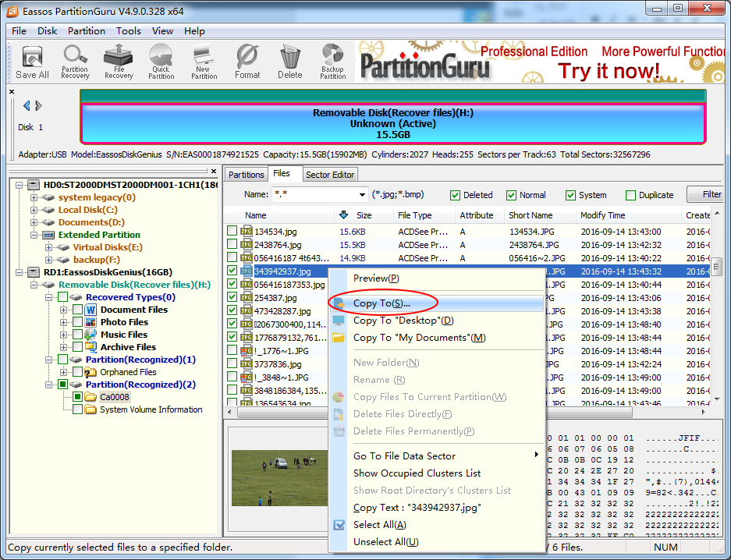Choose Select All(A) from context menu
This screenshot has width=731, height=560.
437,525
